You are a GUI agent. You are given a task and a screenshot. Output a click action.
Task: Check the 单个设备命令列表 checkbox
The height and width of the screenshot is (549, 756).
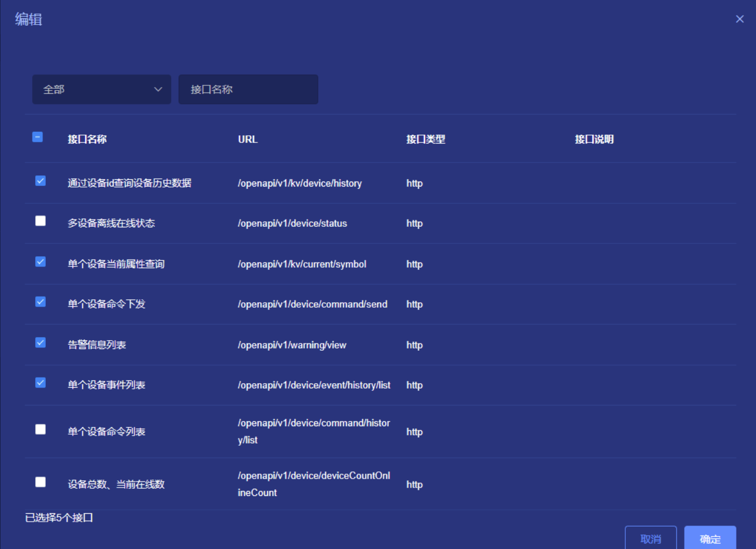[40, 429]
